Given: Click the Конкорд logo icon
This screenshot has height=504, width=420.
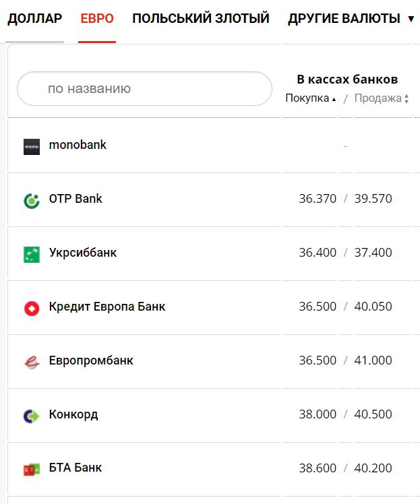Looking at the screenshot, I should 32,416.
